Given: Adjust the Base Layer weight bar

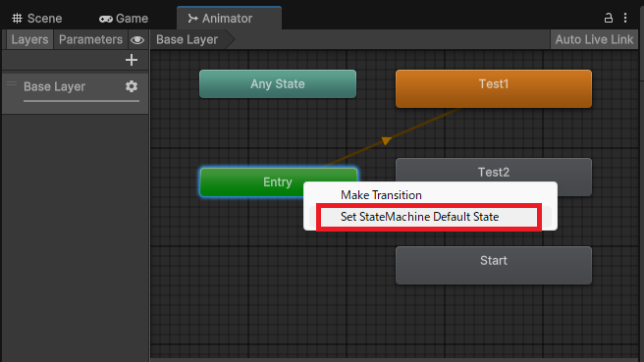Looking at the screenshot, I should (x=81, y=100).
